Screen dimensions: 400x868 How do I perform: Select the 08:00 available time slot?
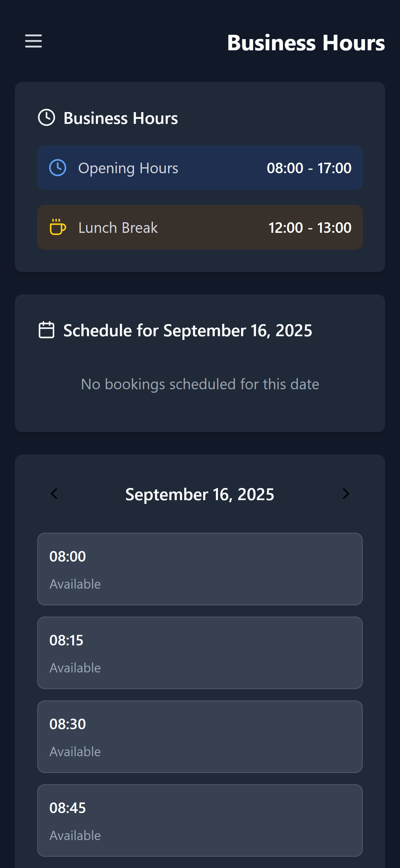200,569
